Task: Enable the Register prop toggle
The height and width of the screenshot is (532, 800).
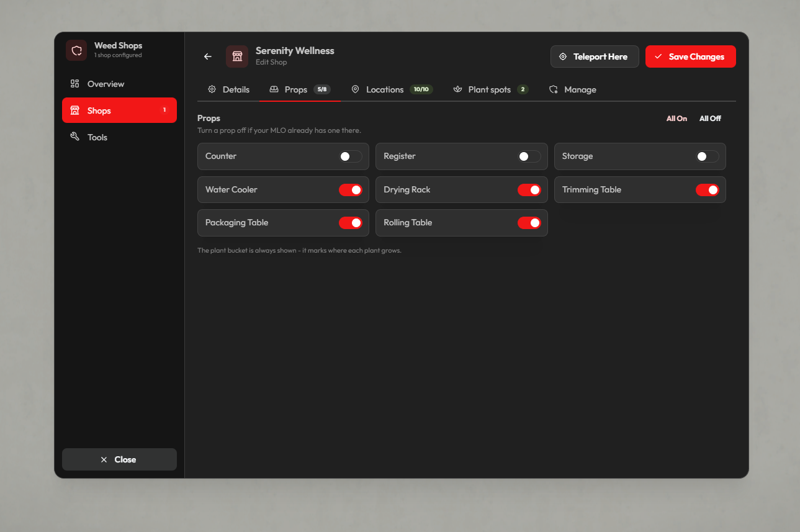Action: [529, 156]
